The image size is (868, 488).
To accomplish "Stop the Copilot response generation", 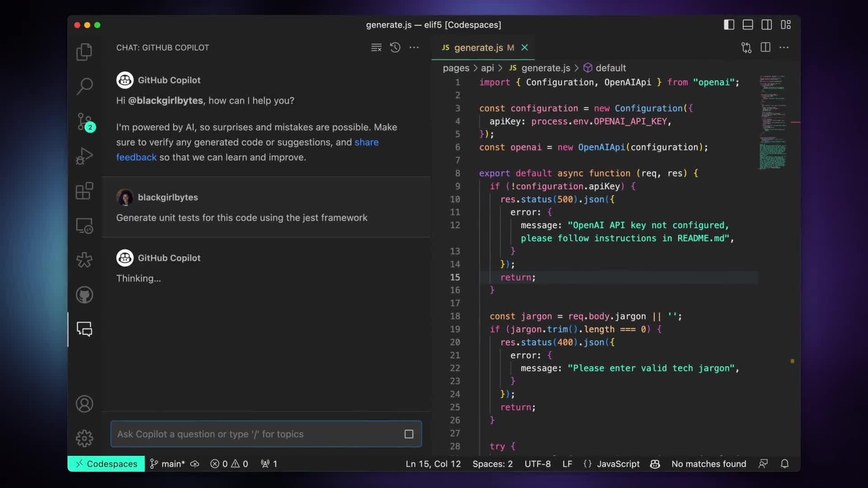I will [x=409, y=434].
